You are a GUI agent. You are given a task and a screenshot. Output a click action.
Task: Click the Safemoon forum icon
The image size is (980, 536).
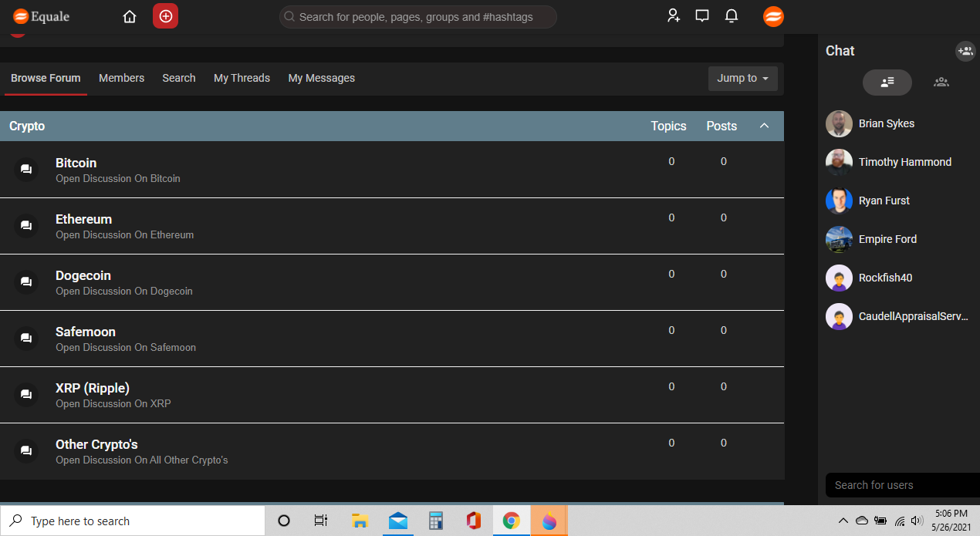(26, 339)
